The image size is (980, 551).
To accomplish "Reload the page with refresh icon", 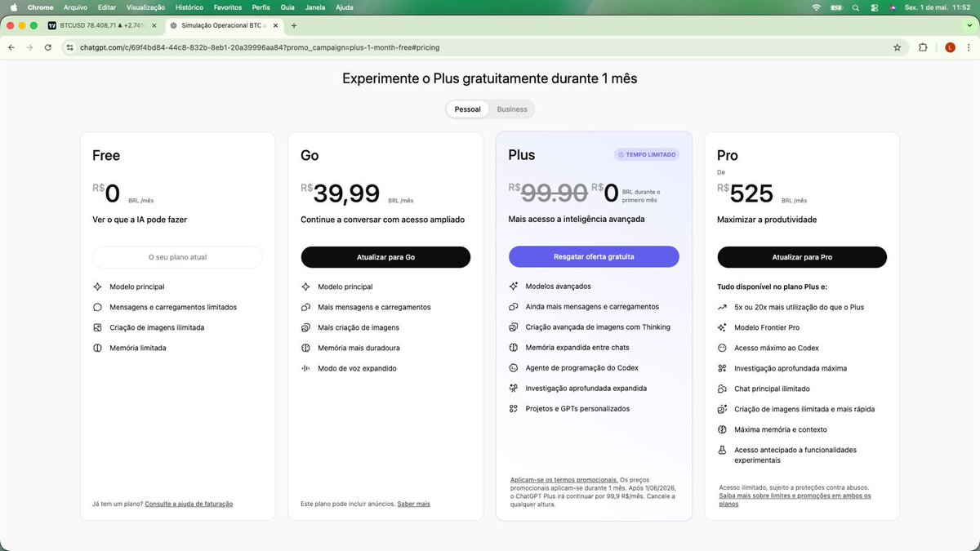I will (x=48, y=47).
